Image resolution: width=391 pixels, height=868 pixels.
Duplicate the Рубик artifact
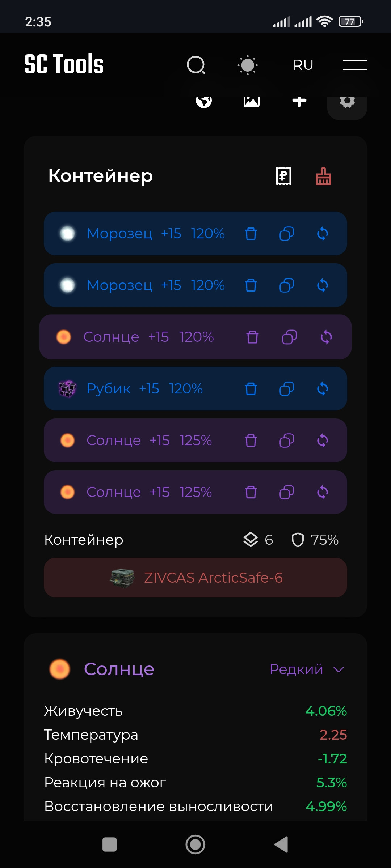[x=287, y=389]
